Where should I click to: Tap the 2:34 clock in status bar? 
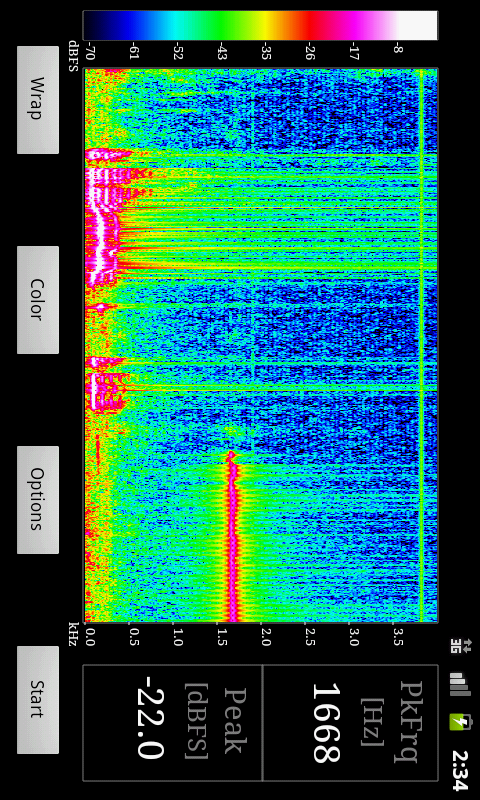coord(459,770)
